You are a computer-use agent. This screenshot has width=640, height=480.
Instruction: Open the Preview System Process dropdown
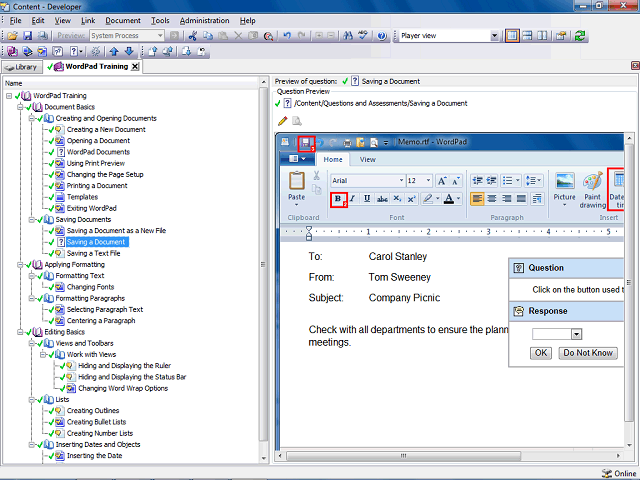click(160, 36)
